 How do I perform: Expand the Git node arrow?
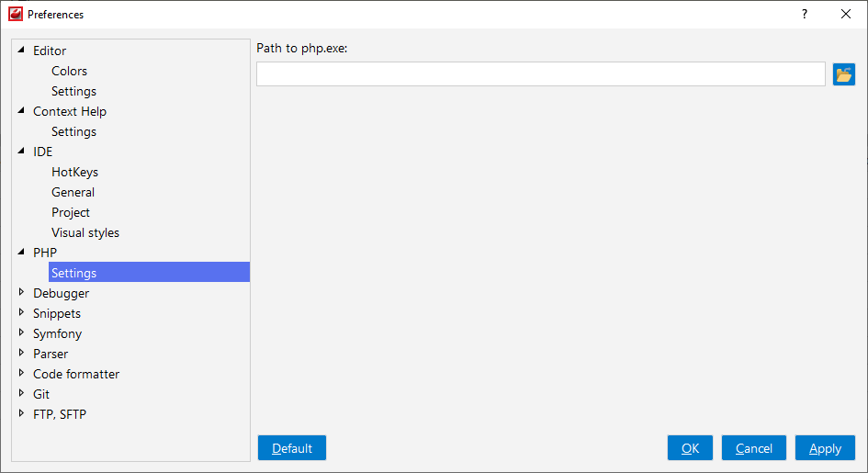tap(21, 393)
